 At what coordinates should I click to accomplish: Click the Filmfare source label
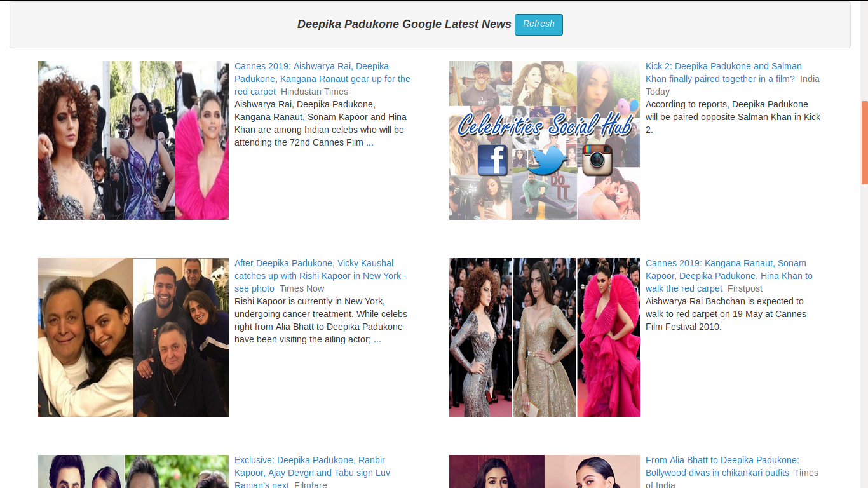click(311, 485)
